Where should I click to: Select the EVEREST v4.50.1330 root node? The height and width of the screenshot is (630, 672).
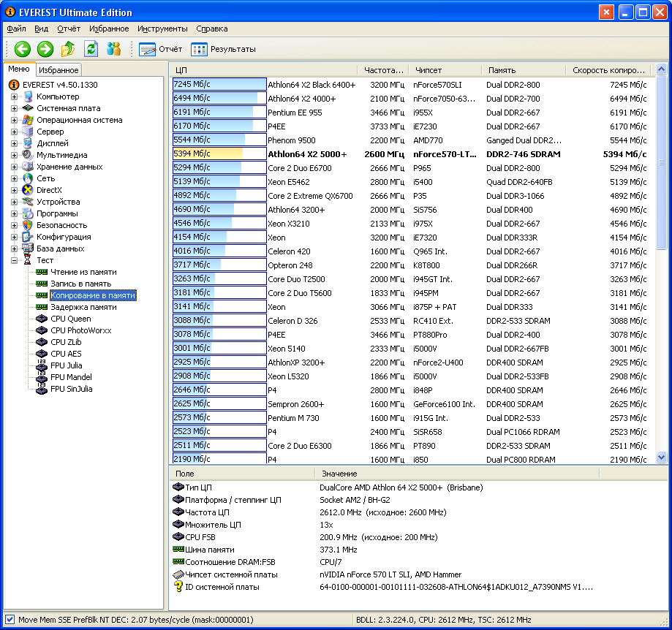click(x=60, y=85)
